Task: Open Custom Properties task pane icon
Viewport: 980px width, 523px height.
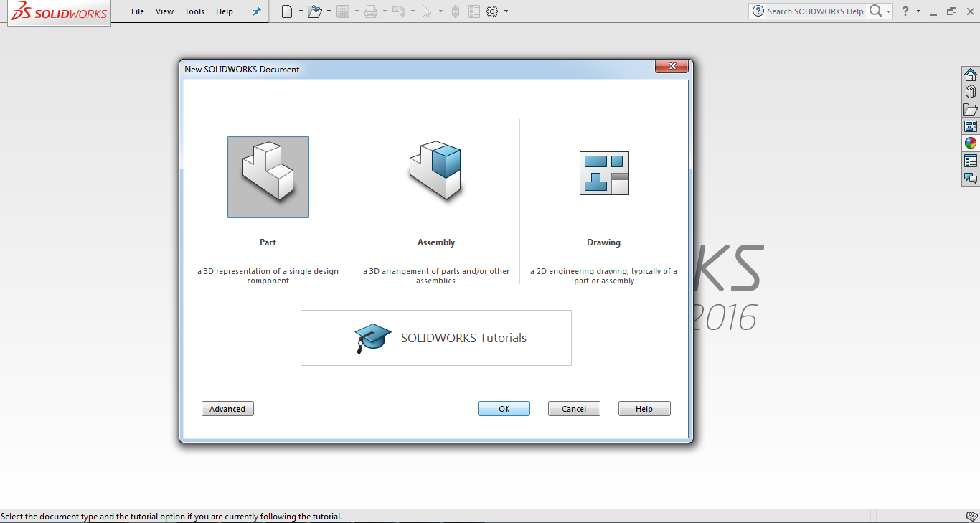Action: click(971, 161)
